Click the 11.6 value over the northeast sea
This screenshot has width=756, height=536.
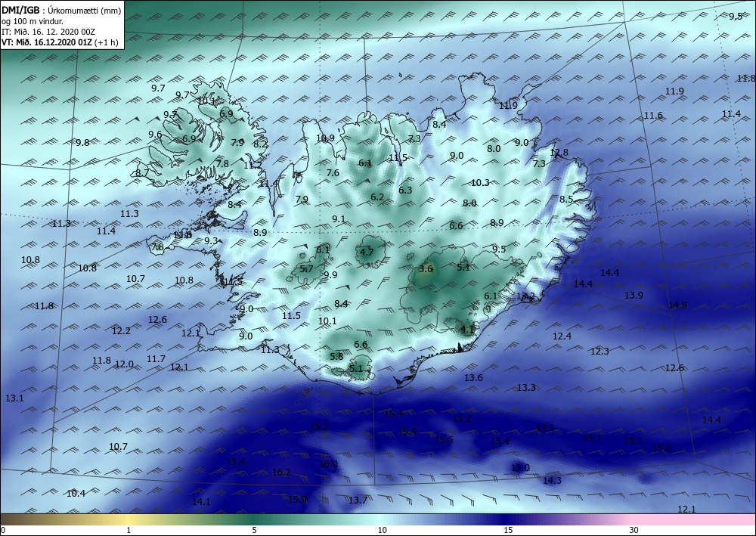click(x=653, y=116)
